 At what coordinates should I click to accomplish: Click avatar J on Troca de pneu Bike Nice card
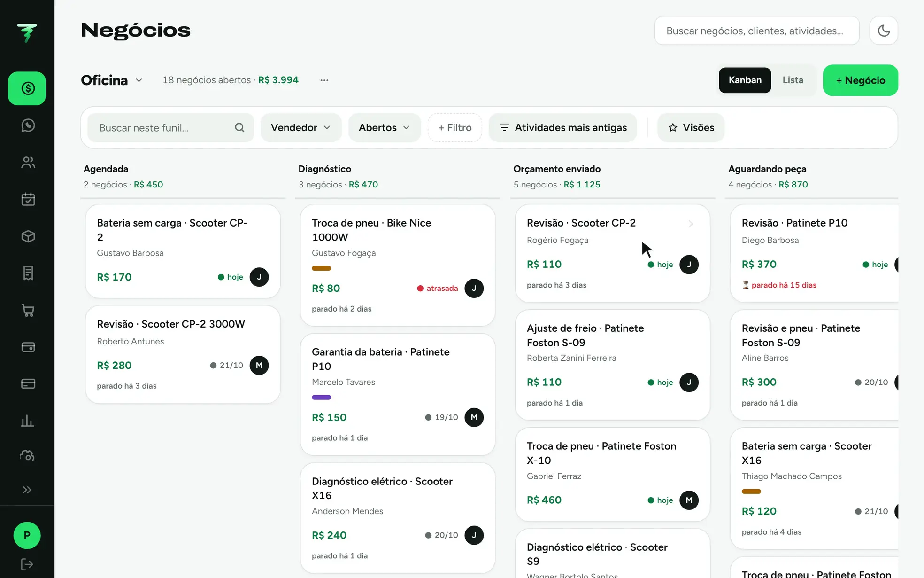tap(474, 289)
